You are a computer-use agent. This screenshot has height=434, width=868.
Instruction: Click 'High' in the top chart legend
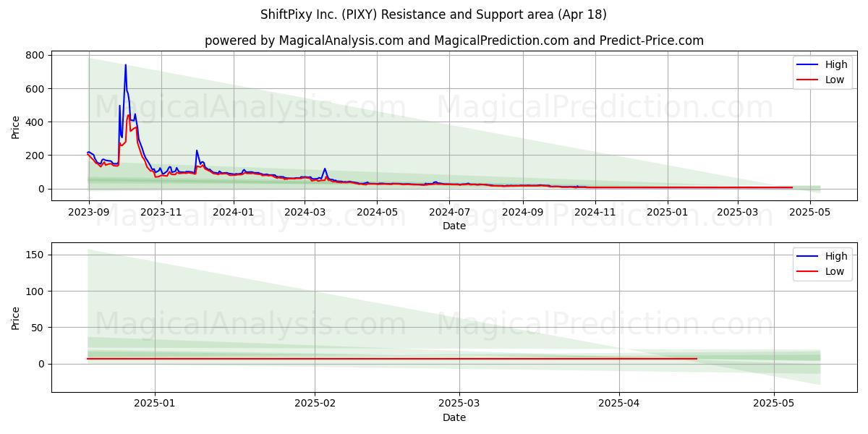tap(836, 64)
